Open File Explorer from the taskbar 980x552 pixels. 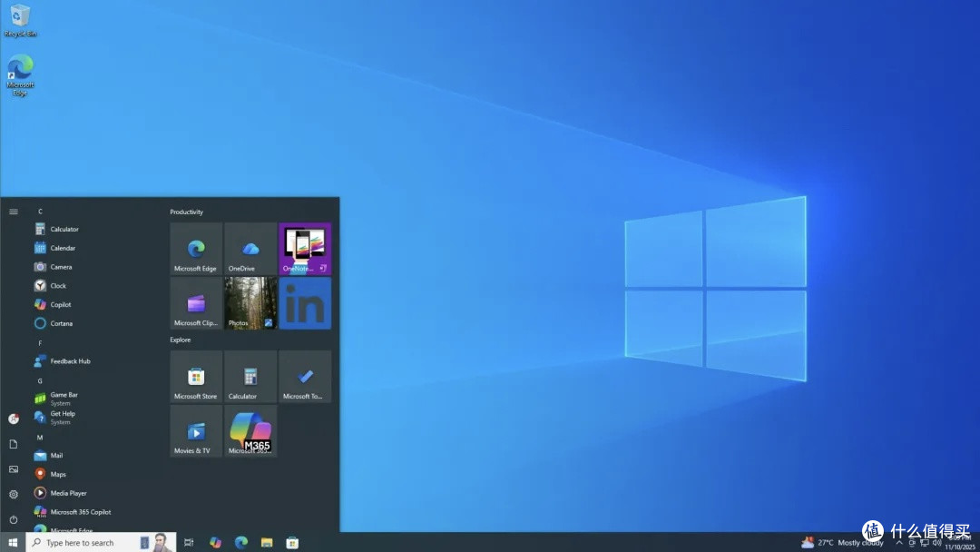267,543
